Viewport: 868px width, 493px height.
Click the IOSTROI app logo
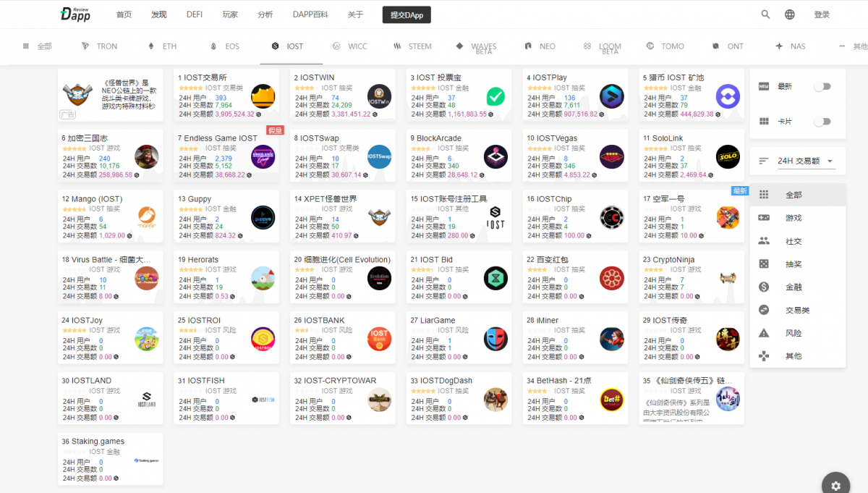coord(263,339)
